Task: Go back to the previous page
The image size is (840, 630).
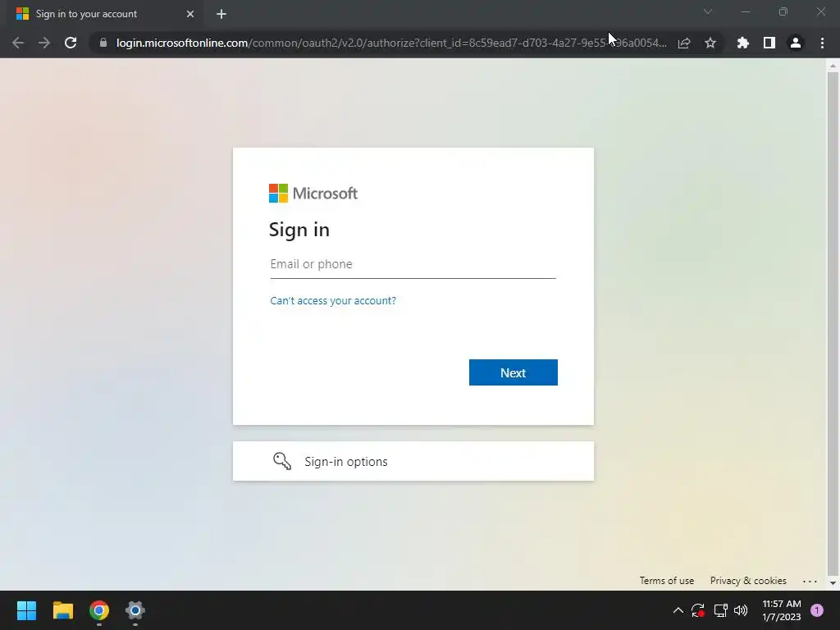Action: (x=18, y=43)
